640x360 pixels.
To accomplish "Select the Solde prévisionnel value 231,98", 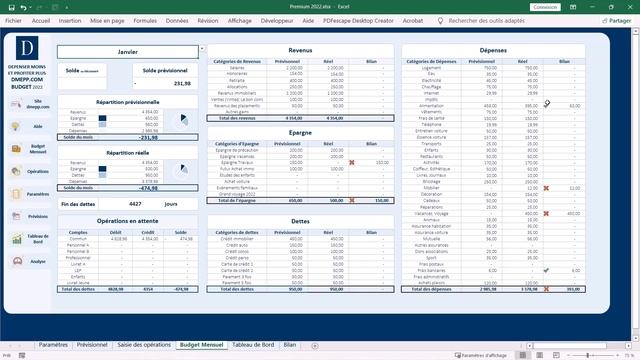I will [182, 83].
